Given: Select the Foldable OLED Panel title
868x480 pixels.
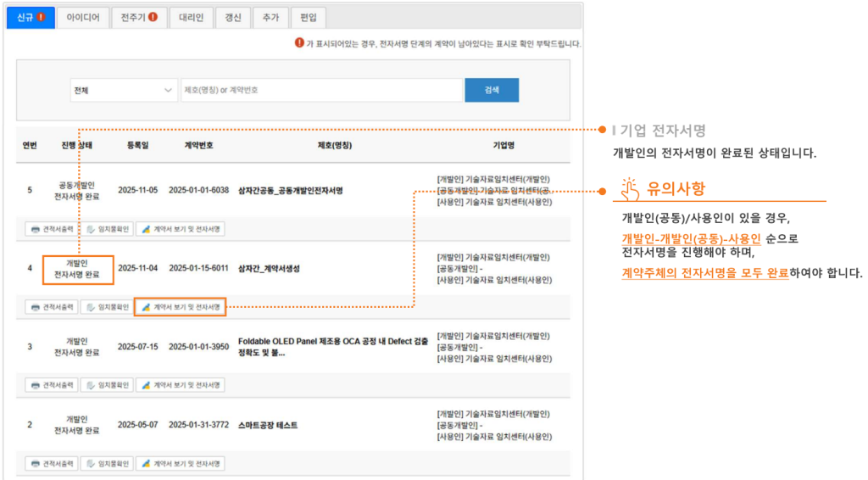Looking at the screenshot, I should coord(333,347).
